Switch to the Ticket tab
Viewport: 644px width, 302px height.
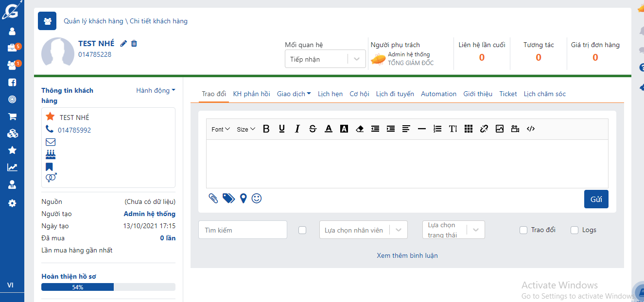tap(508, 94)
